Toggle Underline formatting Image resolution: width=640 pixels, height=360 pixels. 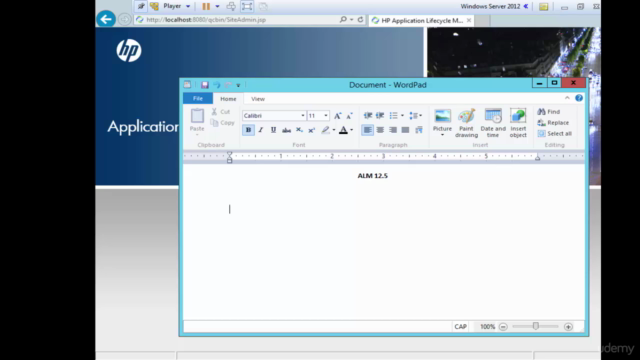(273, 130)
